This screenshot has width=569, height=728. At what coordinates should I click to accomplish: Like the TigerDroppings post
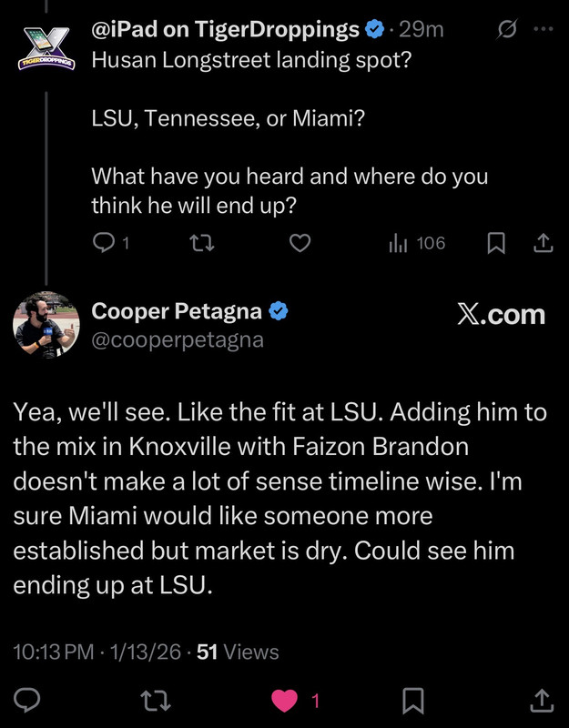click(x=300, y=243)
